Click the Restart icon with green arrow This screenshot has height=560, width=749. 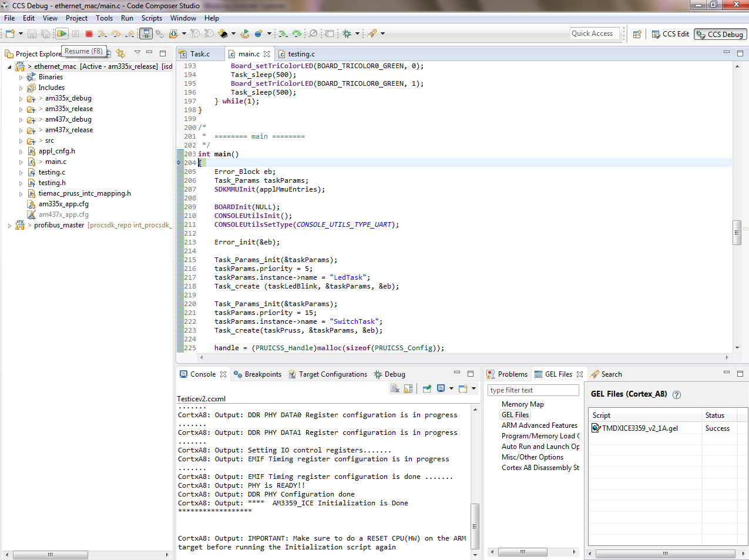[245, 33]
